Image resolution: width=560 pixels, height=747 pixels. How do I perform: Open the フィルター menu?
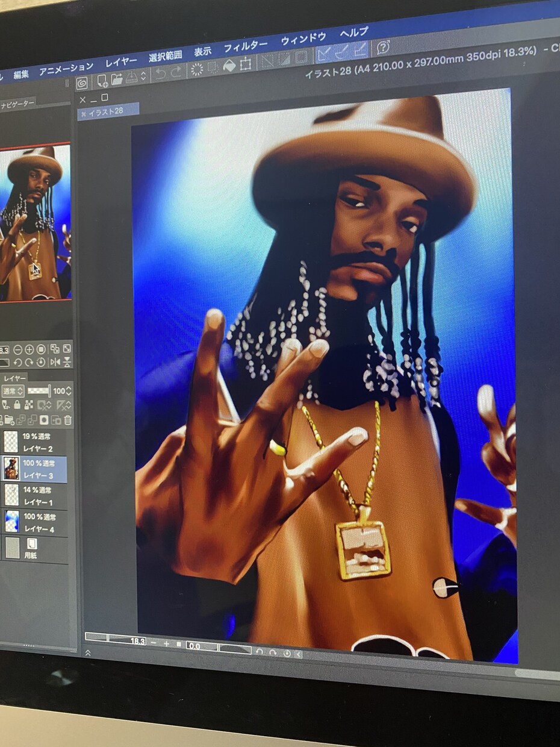(246, 46)
